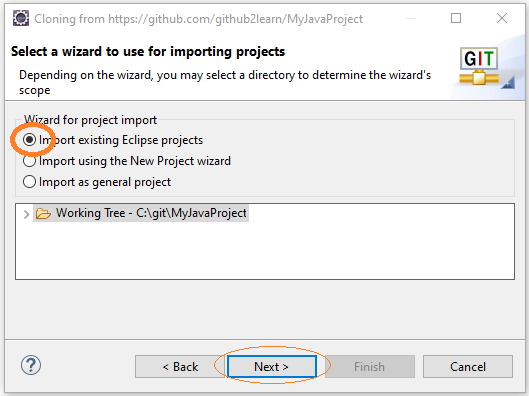The height and width of the screenshot is (396, 529).
Task: Click the < Back button
Action: point(180,366)
